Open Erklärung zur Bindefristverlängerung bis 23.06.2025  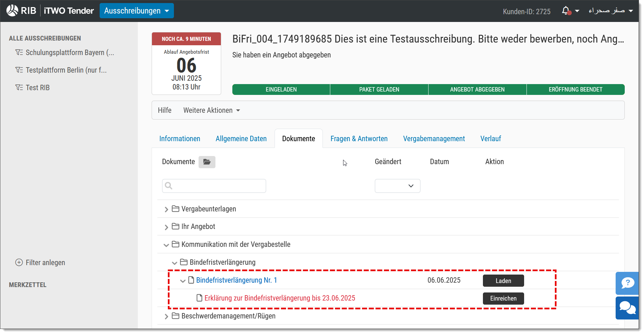click(x=280, y=298)
